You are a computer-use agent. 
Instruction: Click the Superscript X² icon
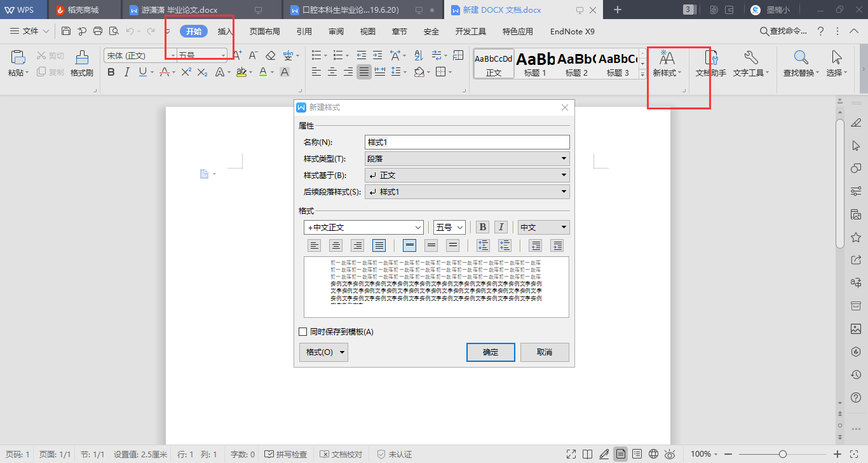(x=186, y=73)
